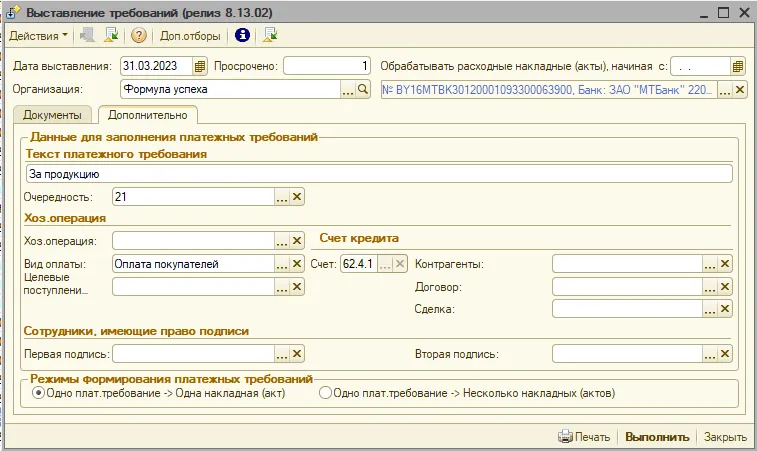Switch to the Документы tab
The height and width of the screenshot is (451, 757).
tap(52, 115)
